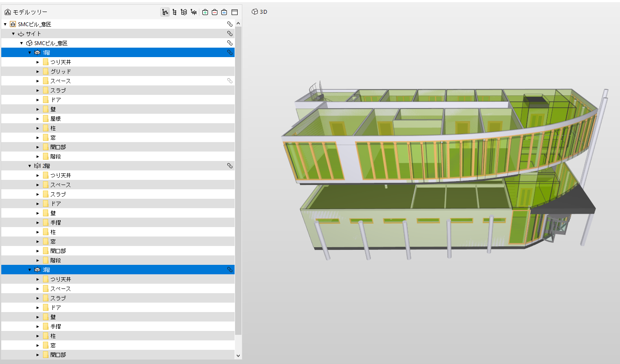Click the add to selection basket icon
Image resolution: width=620 pixels, height=364 pixels.
(x=205, y=12)
